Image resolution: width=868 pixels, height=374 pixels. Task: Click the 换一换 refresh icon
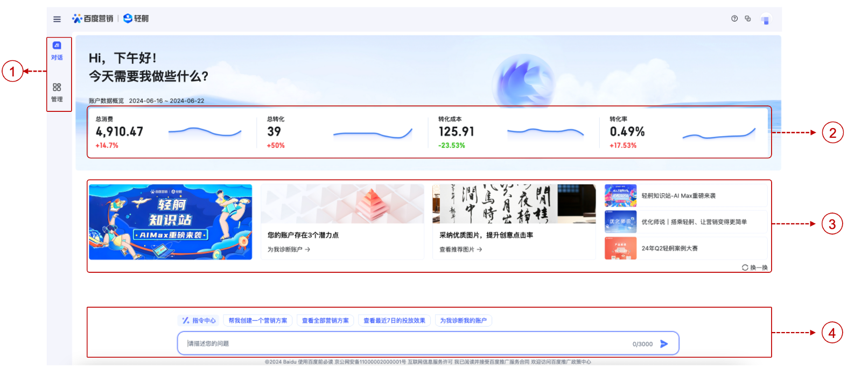(x=745, y=267)
